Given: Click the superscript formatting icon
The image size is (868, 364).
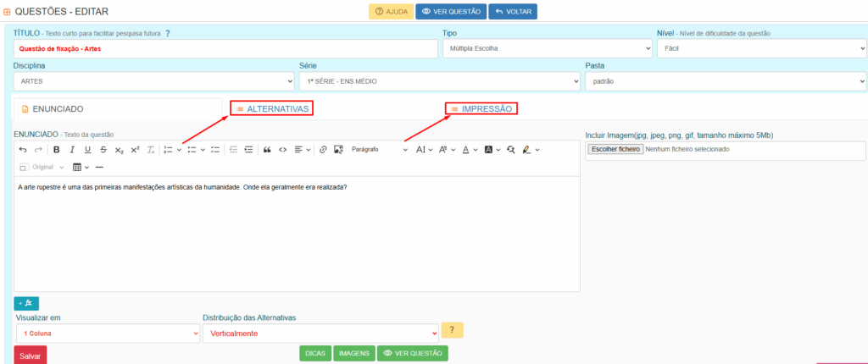Looking at the screenshot, I should 135,150.
